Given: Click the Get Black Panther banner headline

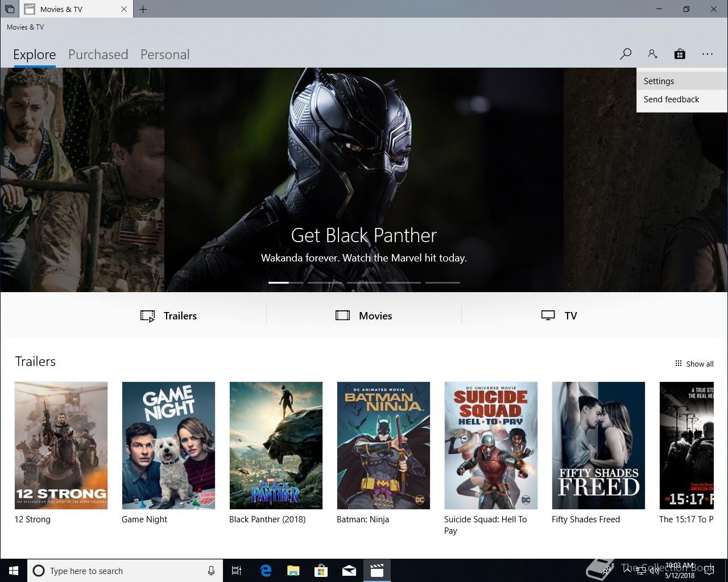Looking at the screenshot, I should click(x=364, y=235).
